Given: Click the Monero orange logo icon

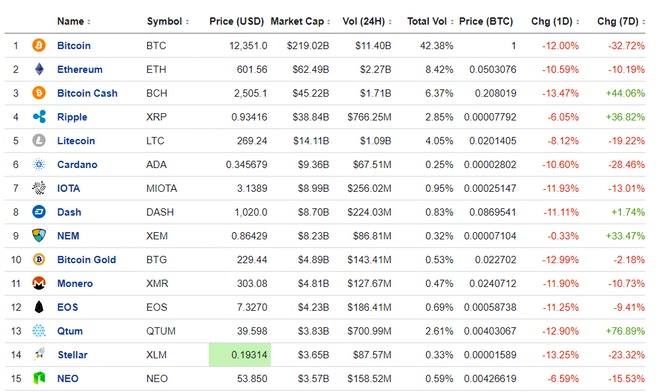Looking at the screenshot, I should (39, 283).
